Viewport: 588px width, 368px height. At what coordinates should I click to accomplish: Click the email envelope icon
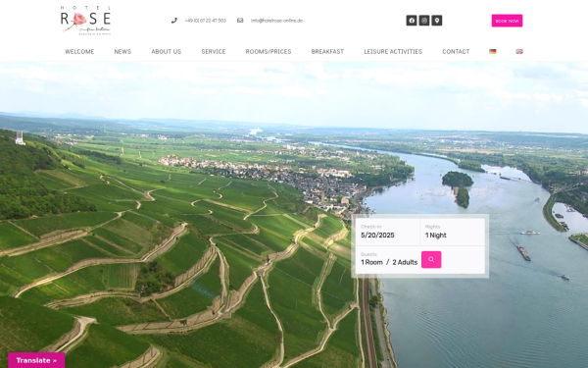[x=240, y=21]
